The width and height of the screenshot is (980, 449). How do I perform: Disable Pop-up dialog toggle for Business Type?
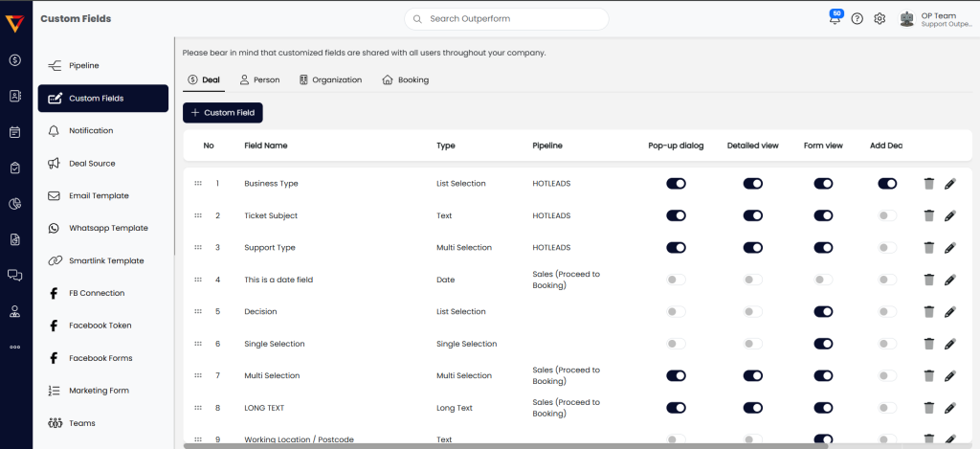click(676, 184)
